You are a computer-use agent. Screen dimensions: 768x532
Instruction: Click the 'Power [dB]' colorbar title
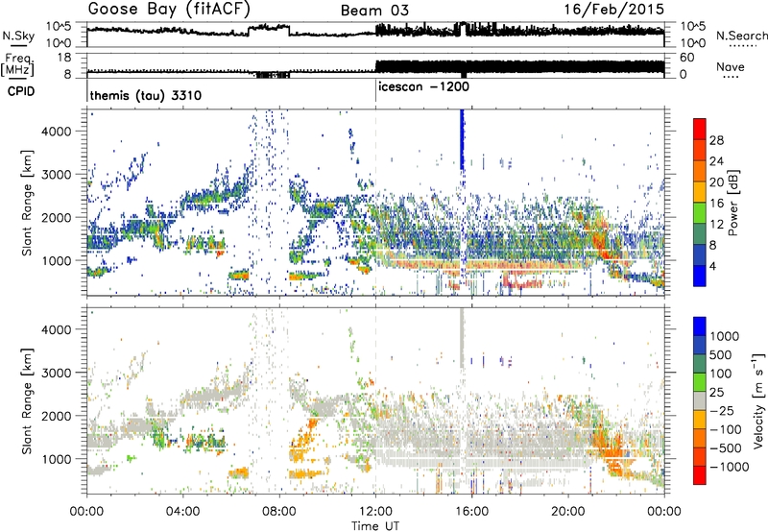(x=732, y=203)
